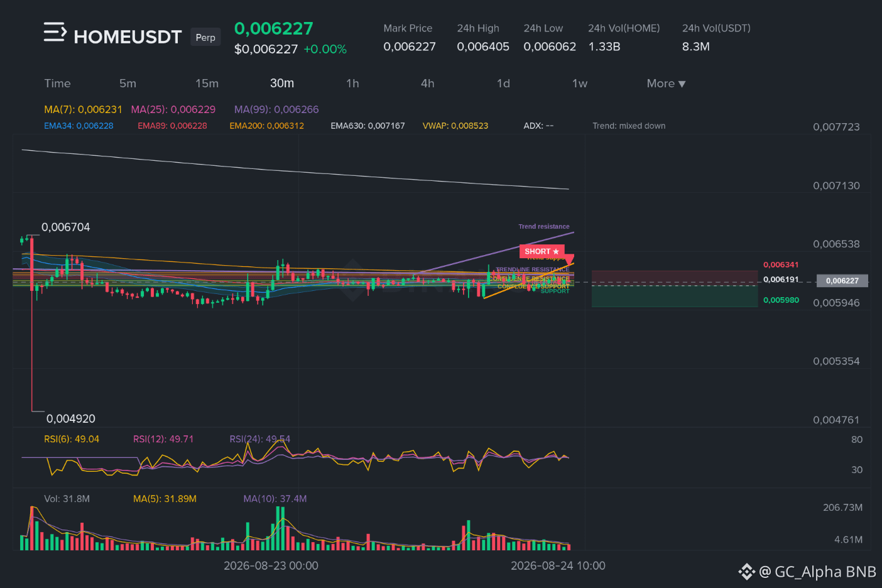Click the current price tag 0,006227 on axis
The height and width of the screenshot is (588, 882).
[842, 281]
